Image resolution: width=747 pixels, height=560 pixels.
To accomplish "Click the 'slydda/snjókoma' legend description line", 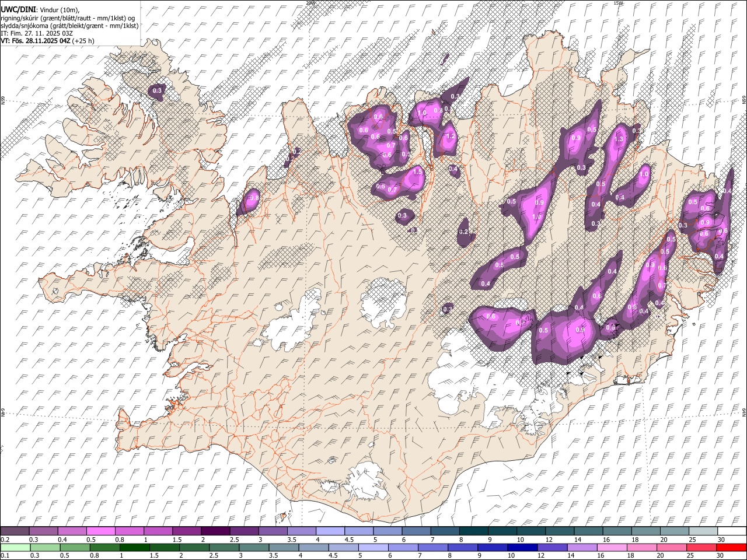I will pyautogui.click(x=69, y=26).
